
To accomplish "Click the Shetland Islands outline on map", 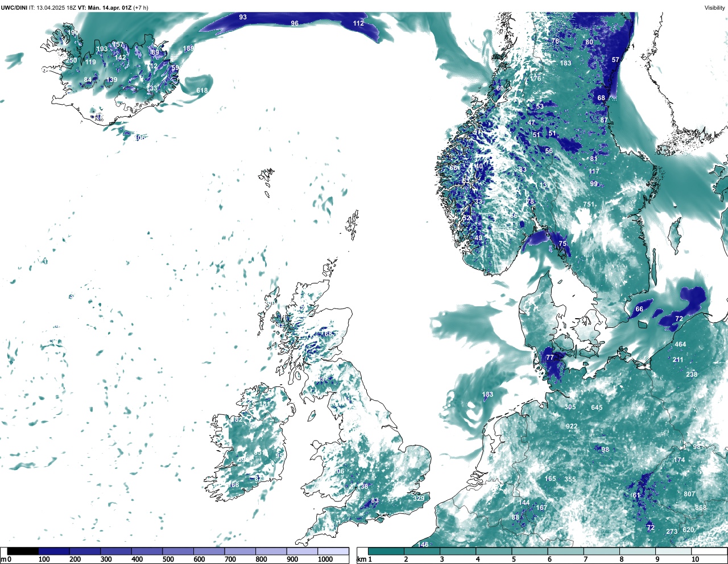I will [x=352, y=224].
